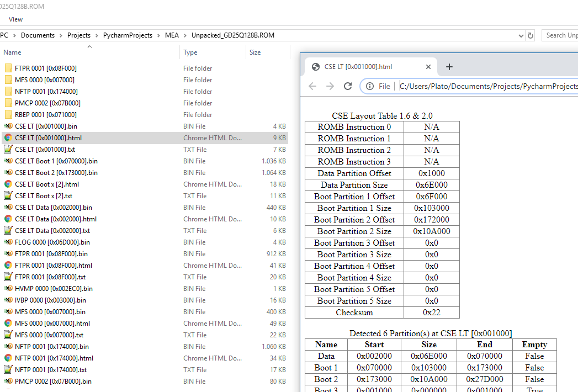Open the View menu in Explorer

pyautogui.click(x=15, y=19)
